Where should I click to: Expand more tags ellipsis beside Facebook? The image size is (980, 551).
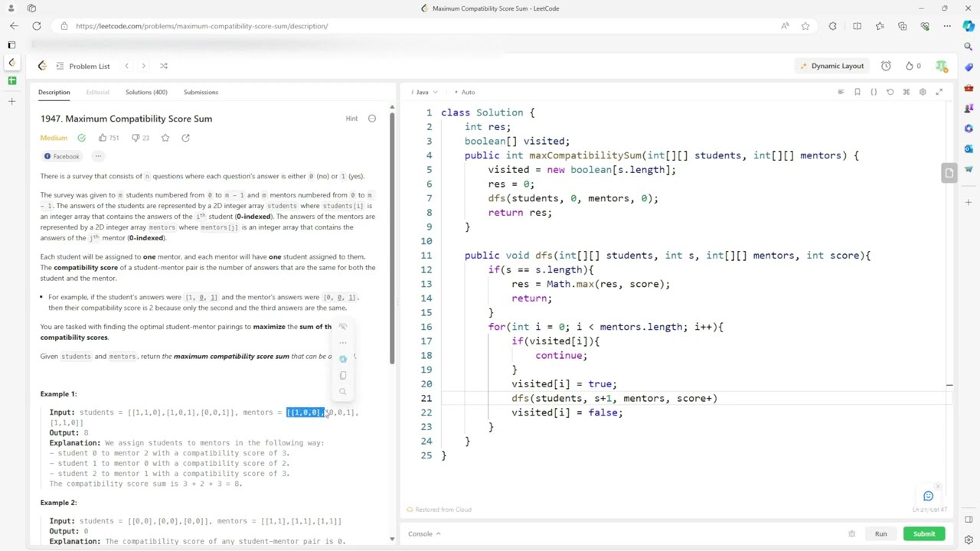point(98,156)
